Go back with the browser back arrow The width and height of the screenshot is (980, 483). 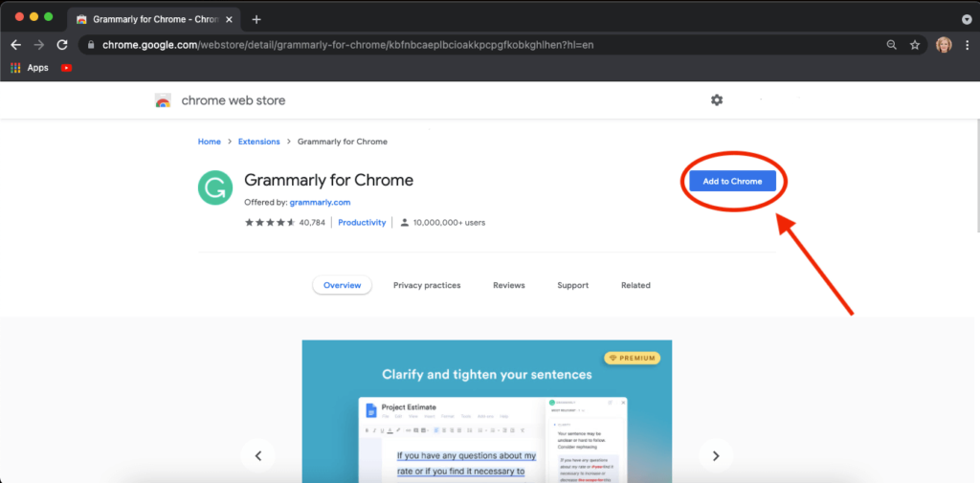15,45
